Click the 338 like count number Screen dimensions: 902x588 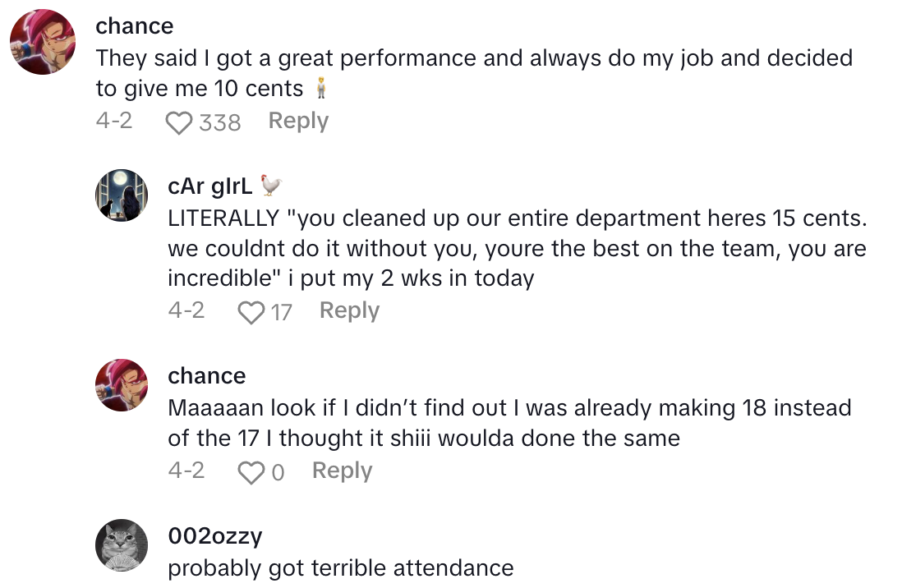(x=218, y=122)
